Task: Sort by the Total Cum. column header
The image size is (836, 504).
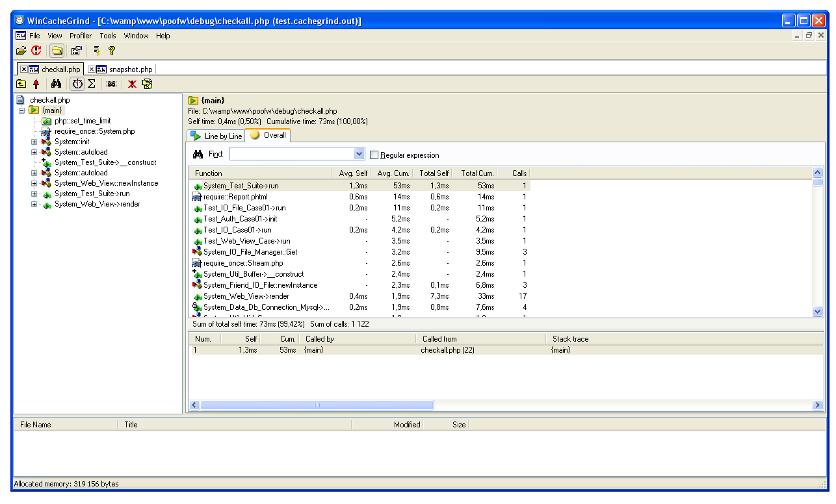Action: (x=477, y=173)
